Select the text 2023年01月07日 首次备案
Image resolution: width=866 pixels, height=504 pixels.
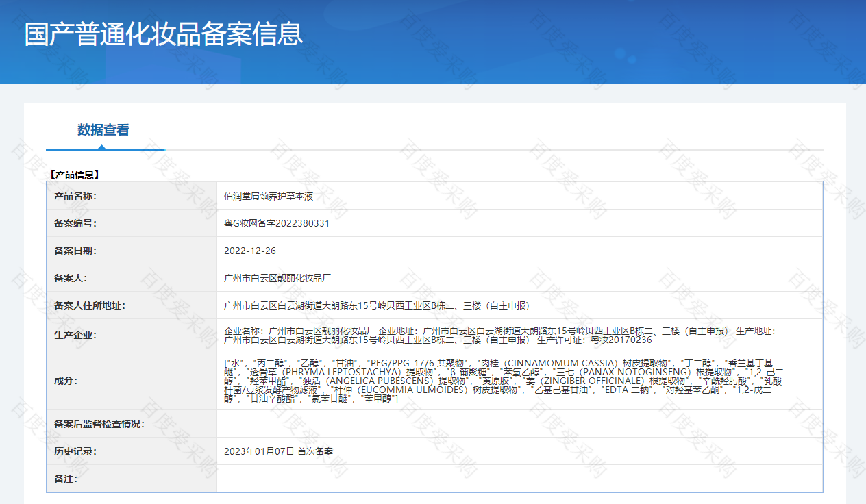[x=279, y=451]
